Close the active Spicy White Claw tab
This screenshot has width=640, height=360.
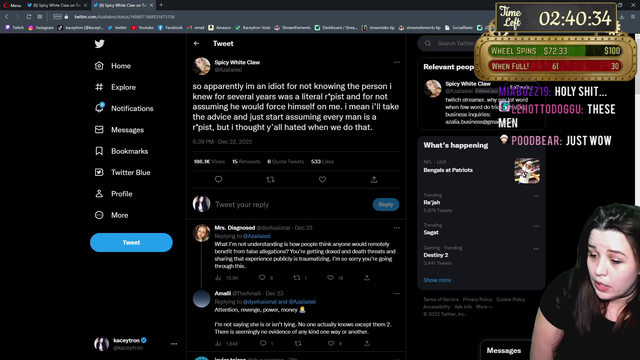click(x=151, y=5)
